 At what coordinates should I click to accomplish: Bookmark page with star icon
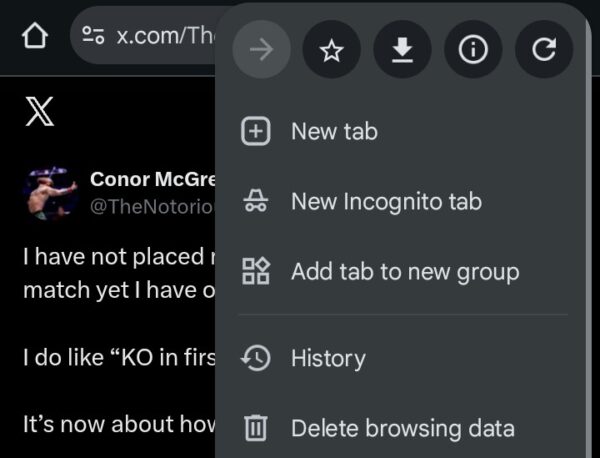tap(331, 50)
